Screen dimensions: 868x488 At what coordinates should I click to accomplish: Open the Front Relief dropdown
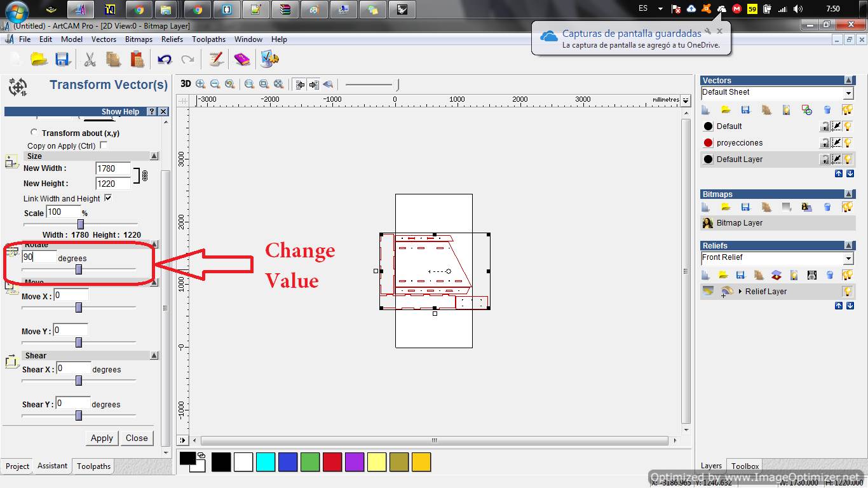click(x=848, y=259)
